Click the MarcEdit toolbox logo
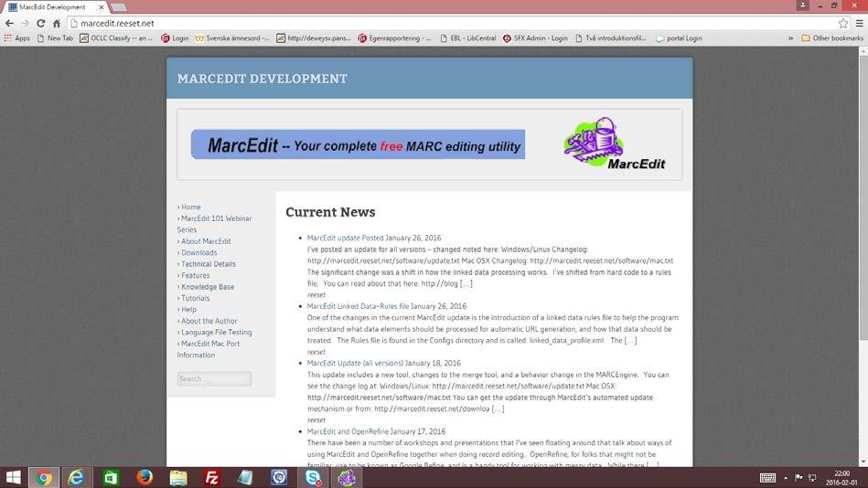 614,143
